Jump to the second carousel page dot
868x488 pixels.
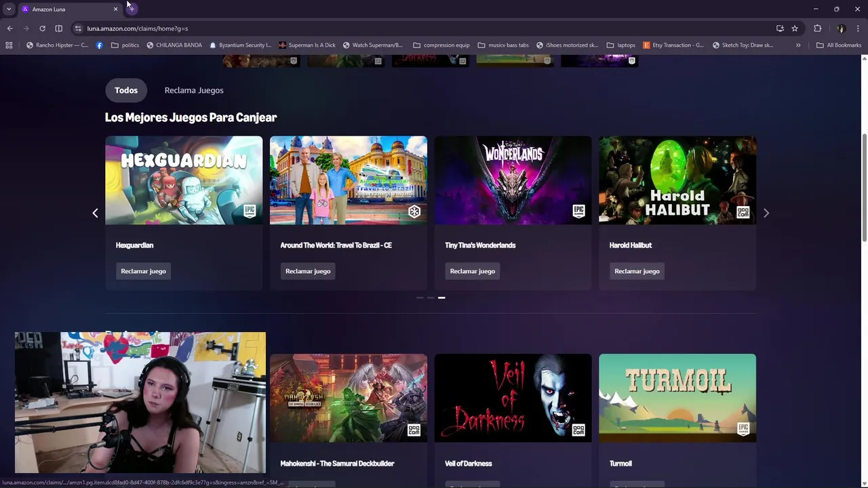click(431, 298)
